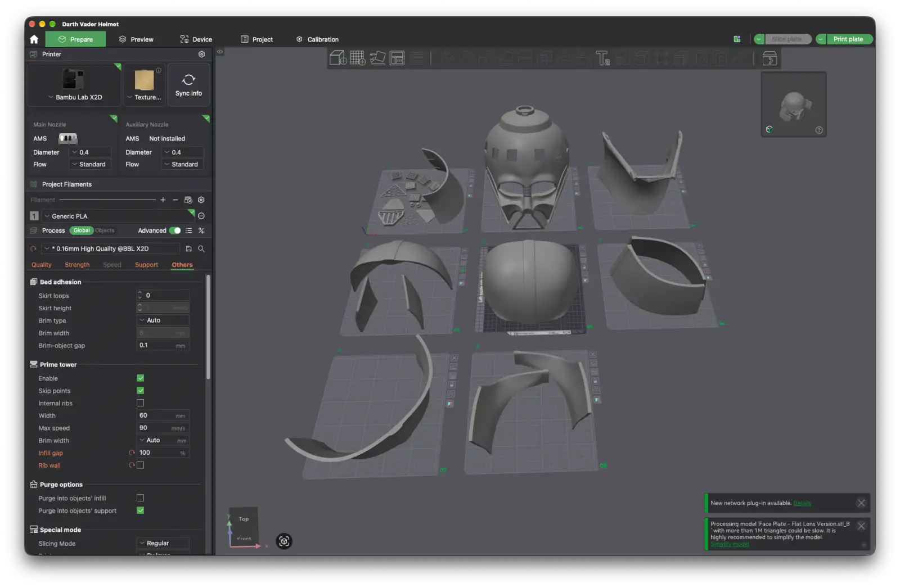
Task: Click the Print plate button
Action: (849, 39)
